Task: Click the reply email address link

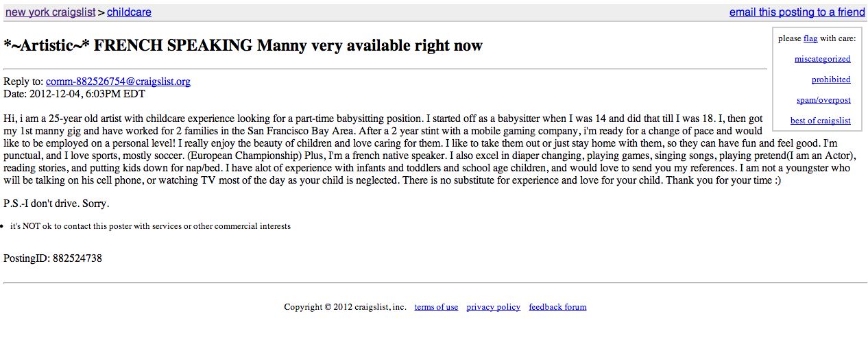Action: [118, 82]
